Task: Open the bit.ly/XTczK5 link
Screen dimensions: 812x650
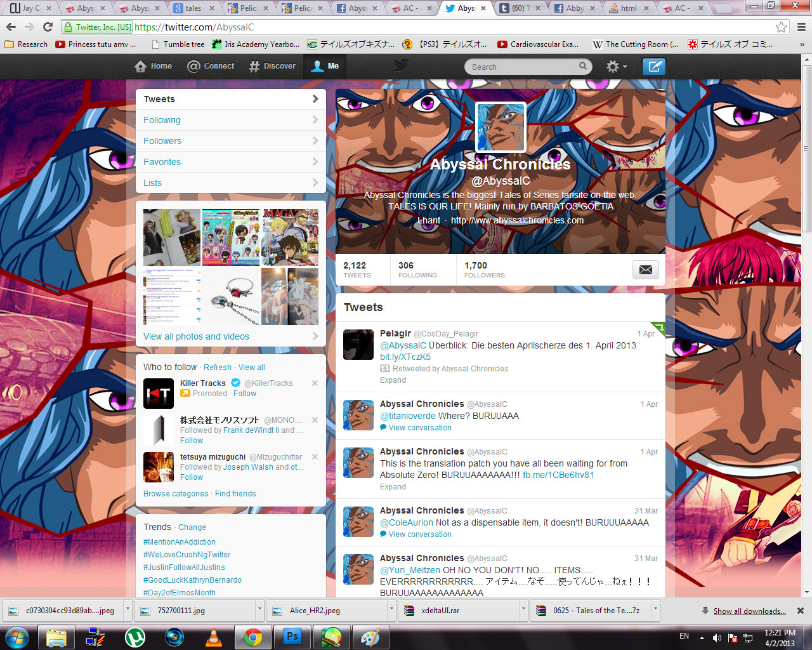Action: point(405,357)
